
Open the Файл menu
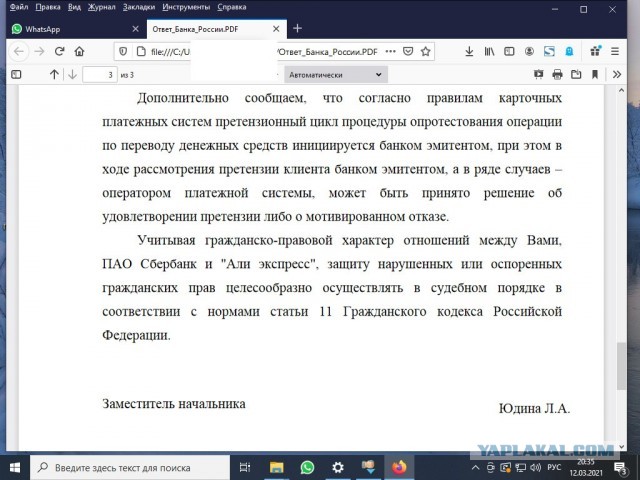point(19,7)
